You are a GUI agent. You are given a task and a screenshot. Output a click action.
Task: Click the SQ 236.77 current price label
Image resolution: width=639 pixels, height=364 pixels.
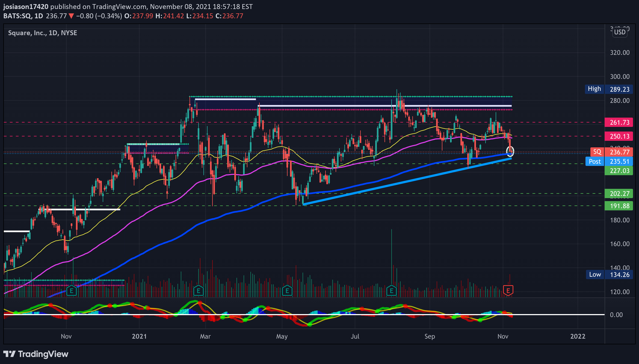tap(611, 152)
